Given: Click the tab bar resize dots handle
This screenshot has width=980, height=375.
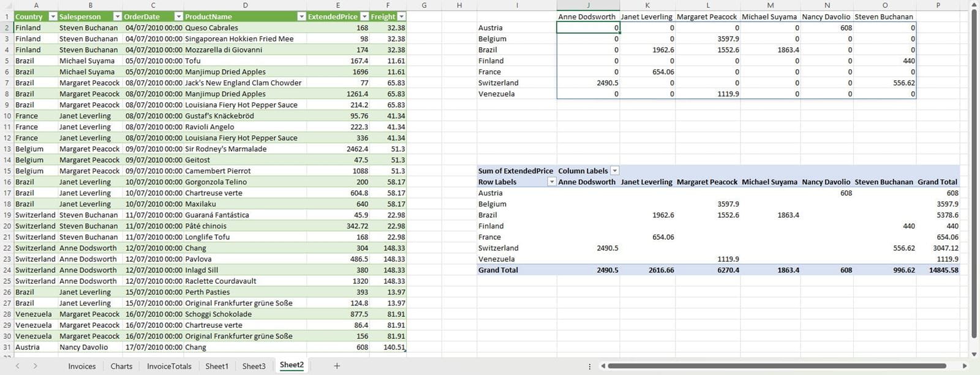Looking at the screenshot, I should tap(590, 366).
